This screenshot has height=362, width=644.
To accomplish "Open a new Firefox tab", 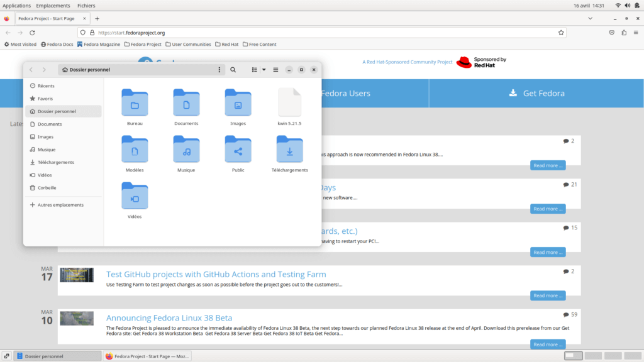I will [x=97, y=18].
